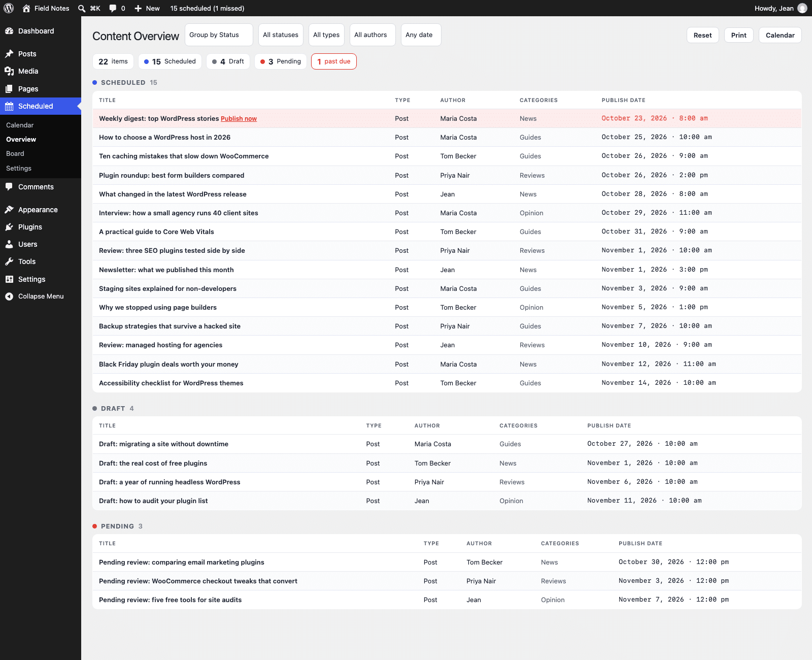Screen dimensions: 812x660
Task: Click the DRAFT 4 section heading
Action: (x=113, y=408)
